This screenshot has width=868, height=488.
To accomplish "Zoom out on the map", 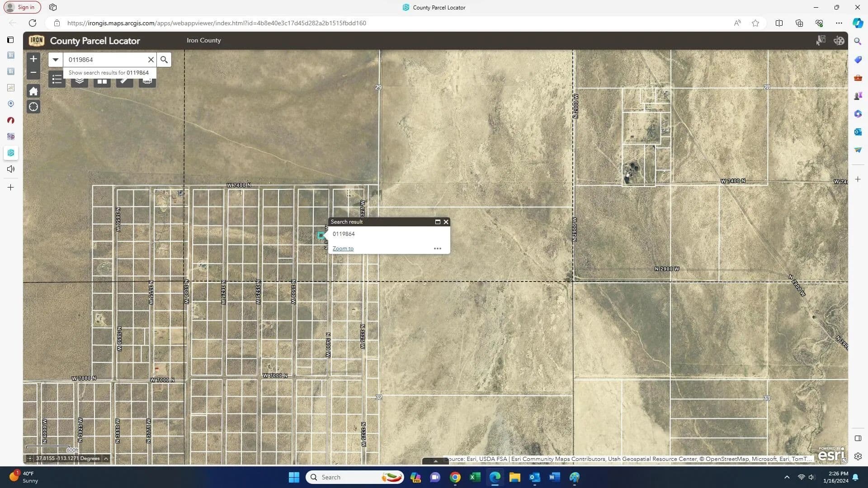I will pyautogui.click(x=33, y=72).
